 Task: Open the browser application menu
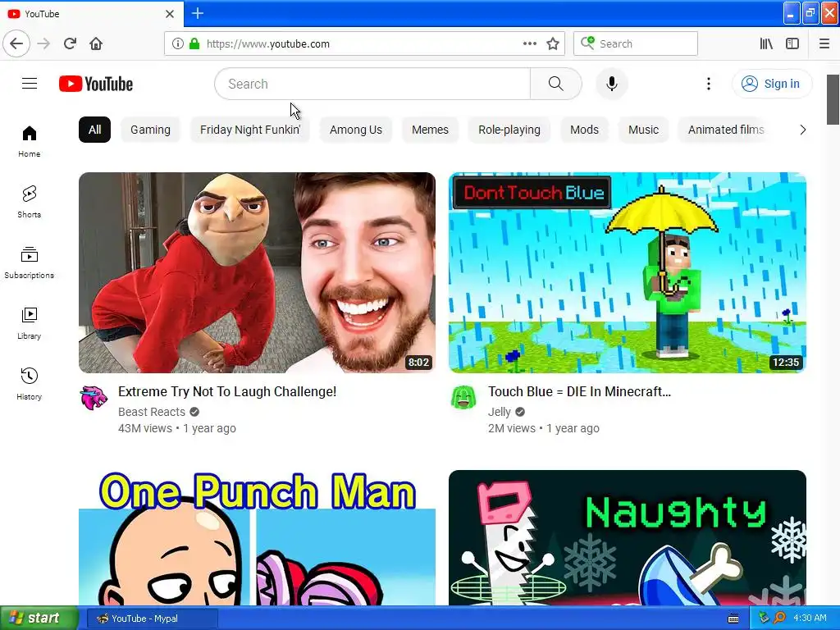pos(824,43)
